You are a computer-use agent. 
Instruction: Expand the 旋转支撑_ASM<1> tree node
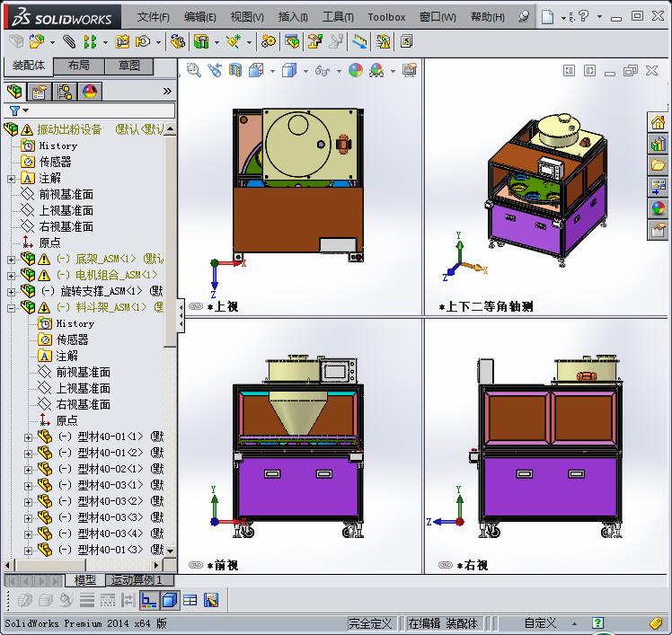(x=11, y=292)
